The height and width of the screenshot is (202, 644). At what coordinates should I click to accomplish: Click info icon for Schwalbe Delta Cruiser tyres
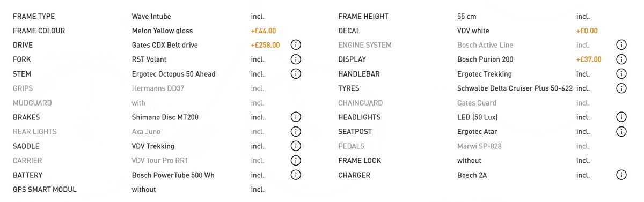pos(621,88)
